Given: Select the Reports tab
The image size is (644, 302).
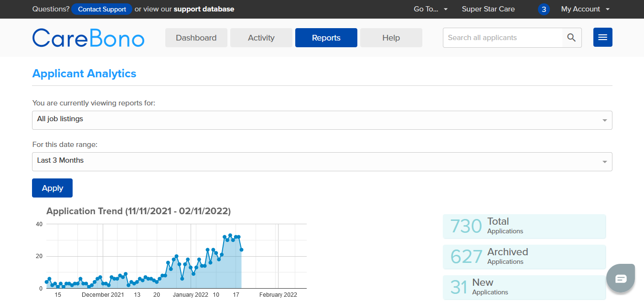Looking at the screenshot, I should [326, 37].
